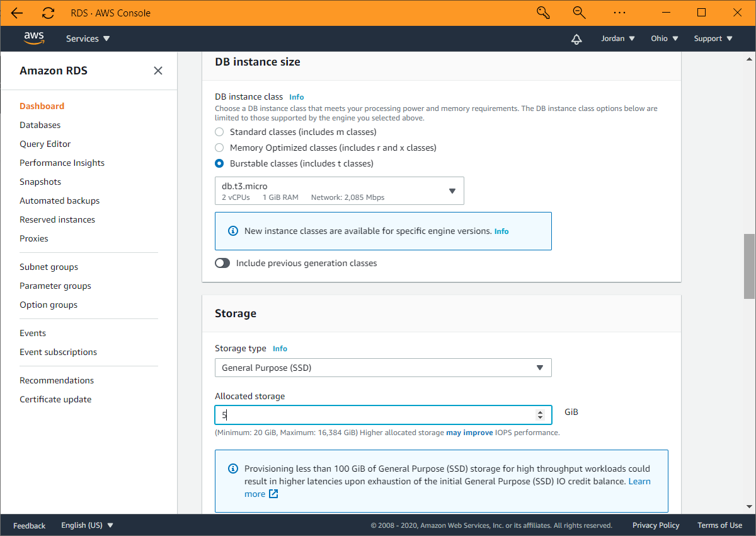The width and height of the screenshot is (756, 536).
Task: Click Info link in new instance classes notice
Action: coord(501,231)
